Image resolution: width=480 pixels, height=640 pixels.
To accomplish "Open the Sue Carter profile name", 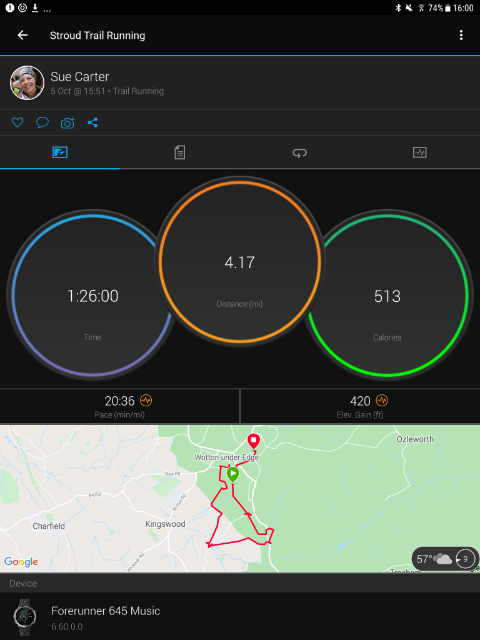I will 80,77.
